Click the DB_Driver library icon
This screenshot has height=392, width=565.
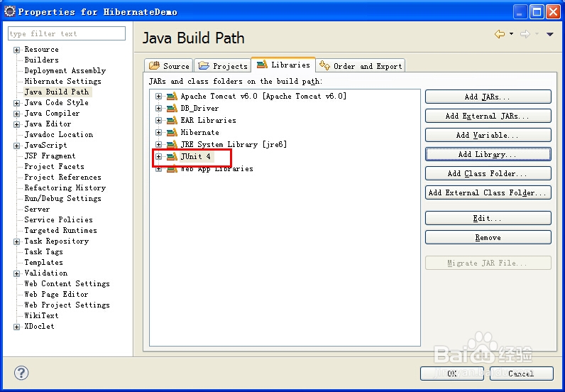pos(172,108)
